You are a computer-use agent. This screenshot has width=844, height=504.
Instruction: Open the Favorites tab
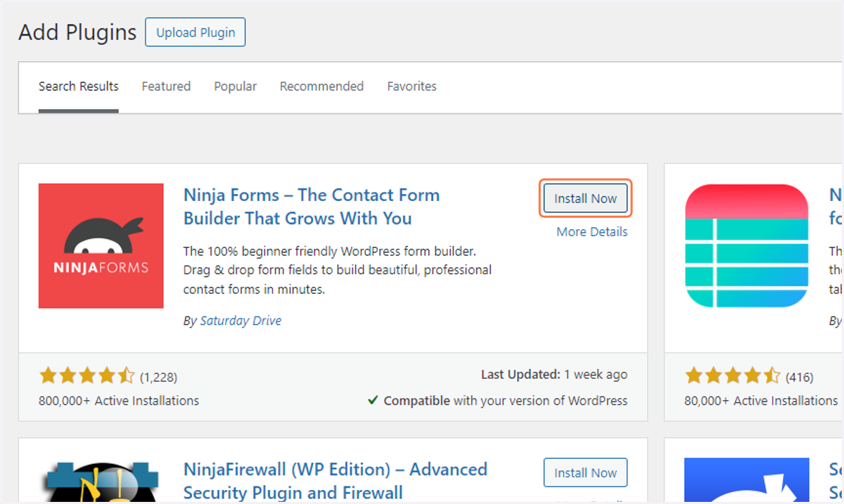point(411,86)
